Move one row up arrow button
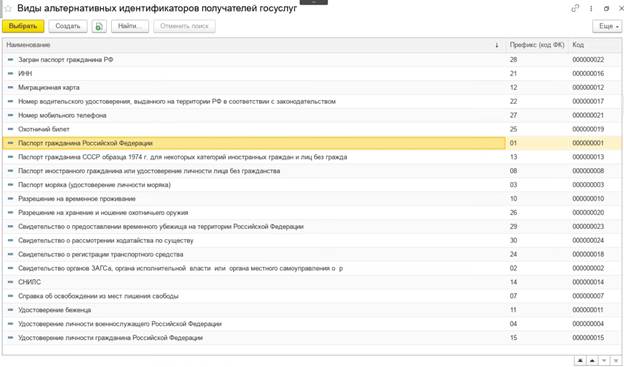This screenshot has width=624, height=367. pos(592,361)
